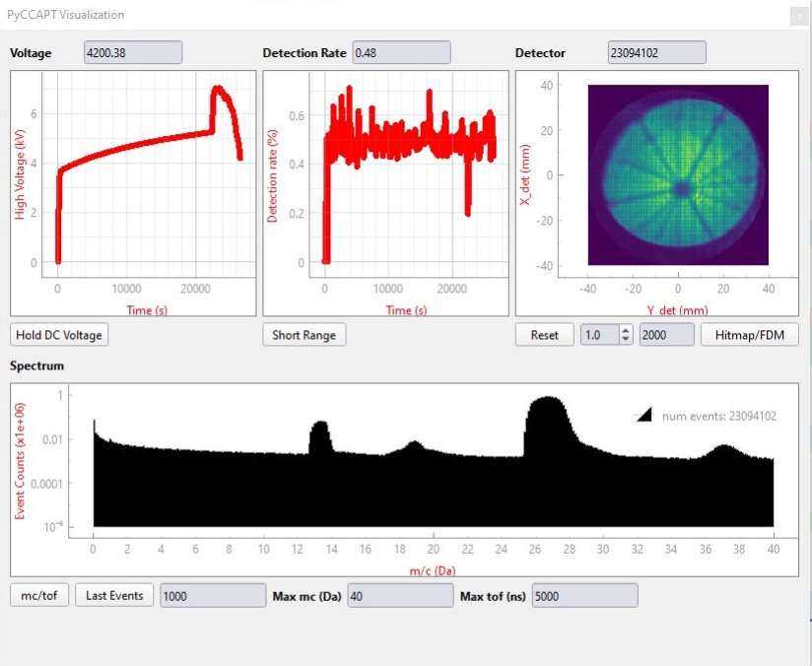Focus the 2000 detector input field

click(x=666, y=335)
